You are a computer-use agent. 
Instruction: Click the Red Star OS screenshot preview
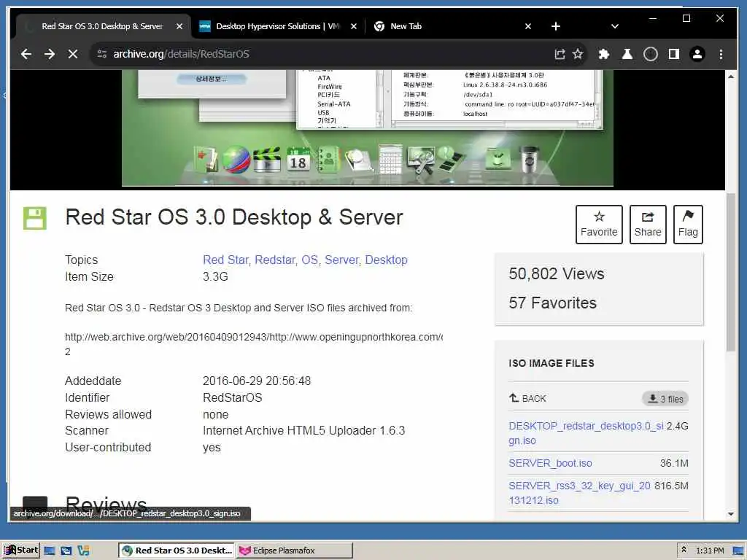coord(368,128)
